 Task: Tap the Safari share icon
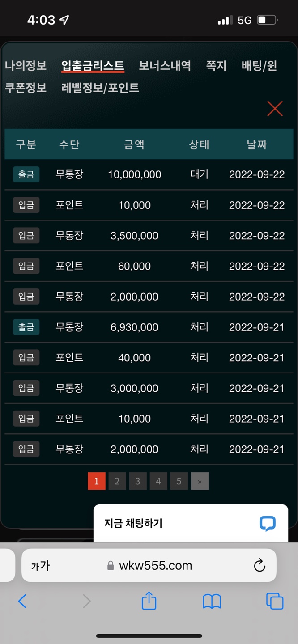point(149,601)
